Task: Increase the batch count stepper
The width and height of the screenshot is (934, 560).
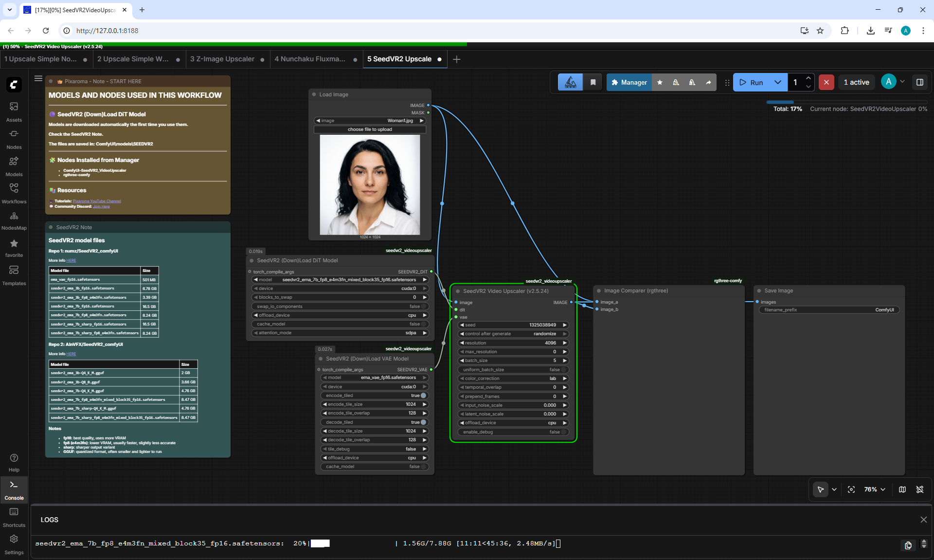Action: [808, 78]
